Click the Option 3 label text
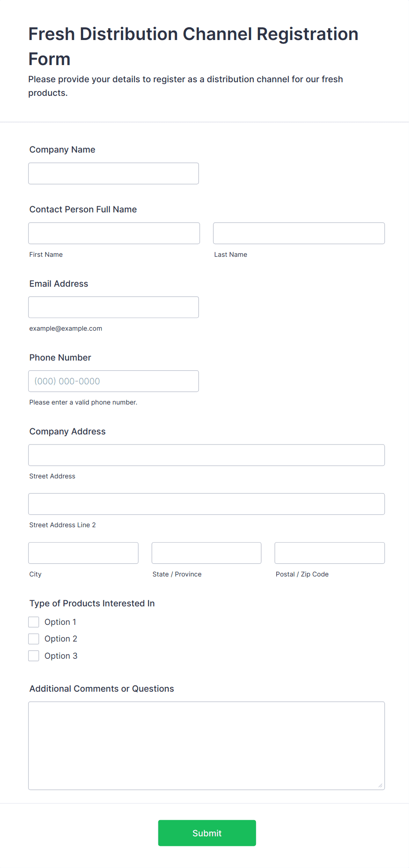This screenshot has height=868, width=409. click(61, 656)
